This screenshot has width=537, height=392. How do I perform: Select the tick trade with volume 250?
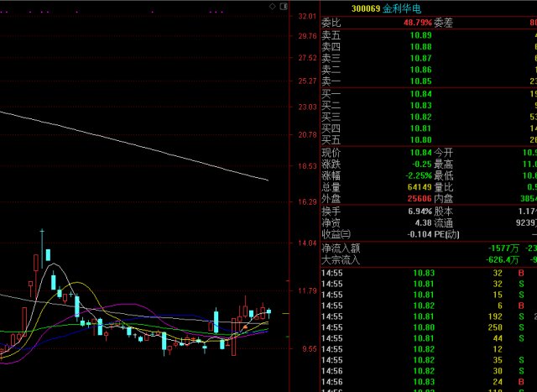494,327
